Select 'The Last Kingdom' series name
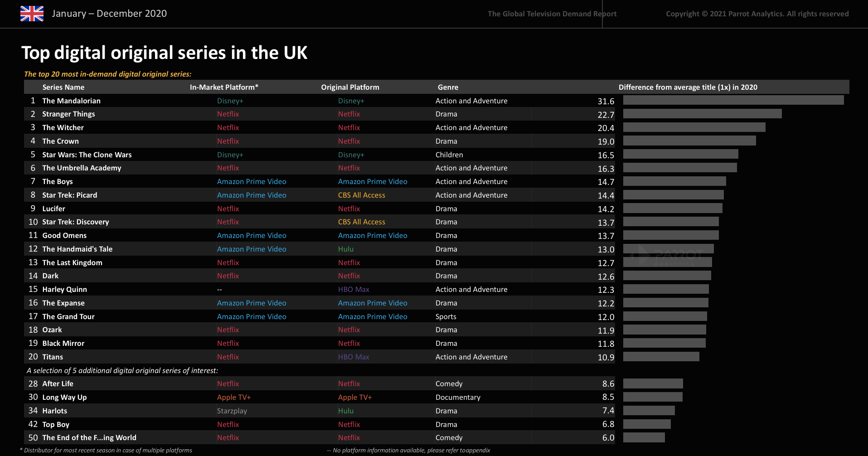 tap(73, 263)
